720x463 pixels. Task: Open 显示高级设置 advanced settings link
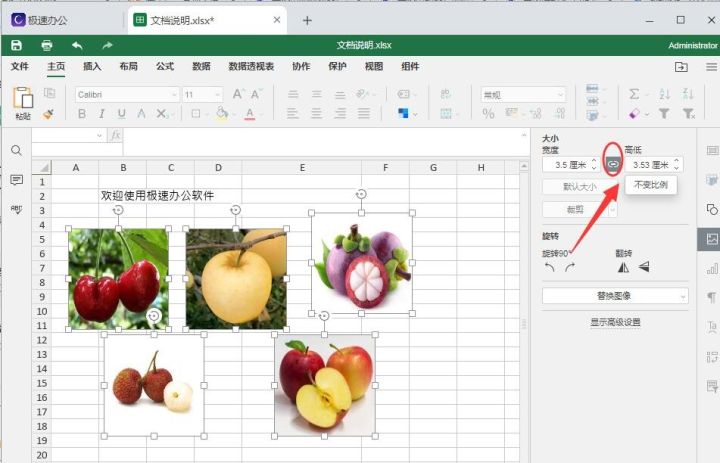[615, 322]
